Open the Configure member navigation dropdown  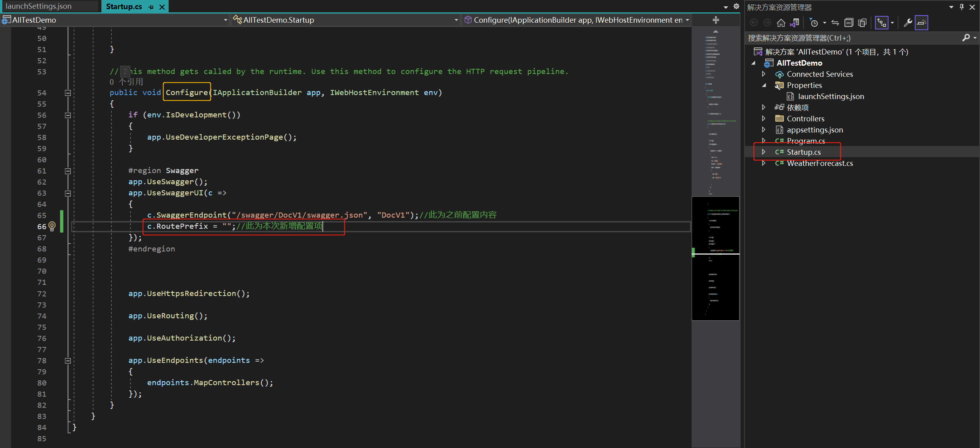click(x=687, y=20)
